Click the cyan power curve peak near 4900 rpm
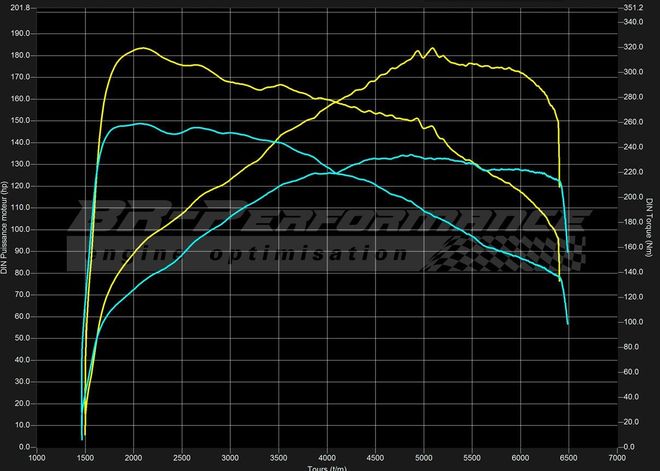The image size is (660, 471). coord(408,155)
